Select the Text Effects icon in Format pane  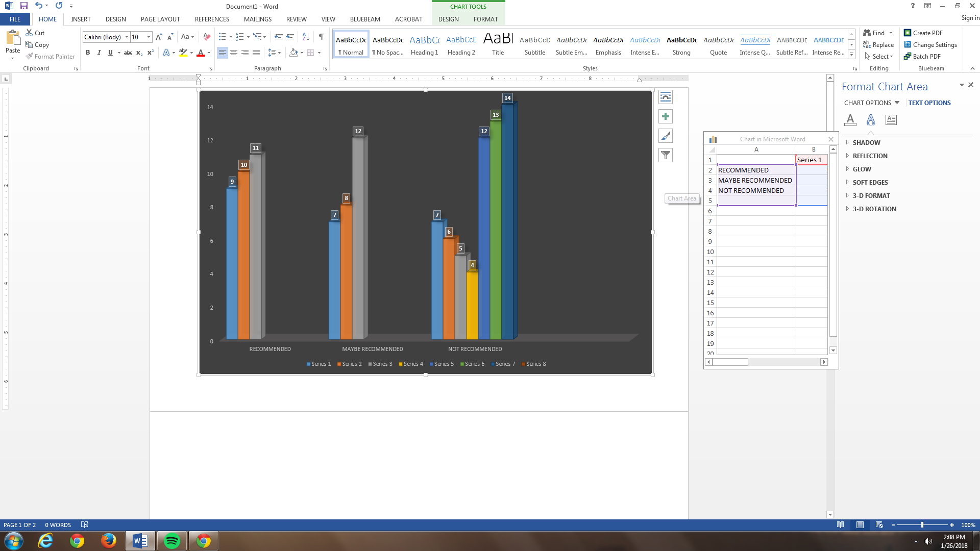click(870, 120)
